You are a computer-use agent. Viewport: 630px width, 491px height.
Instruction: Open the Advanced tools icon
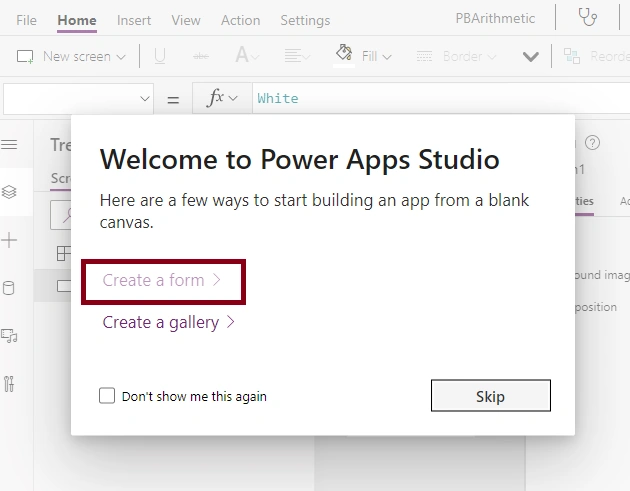[9, 384]
